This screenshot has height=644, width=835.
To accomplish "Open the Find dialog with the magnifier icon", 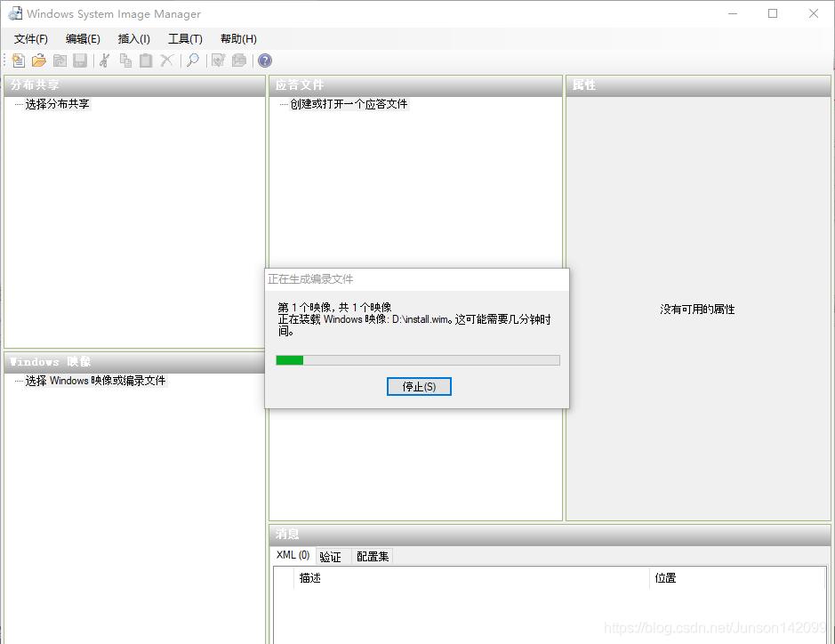I will (x=193, y=60).
